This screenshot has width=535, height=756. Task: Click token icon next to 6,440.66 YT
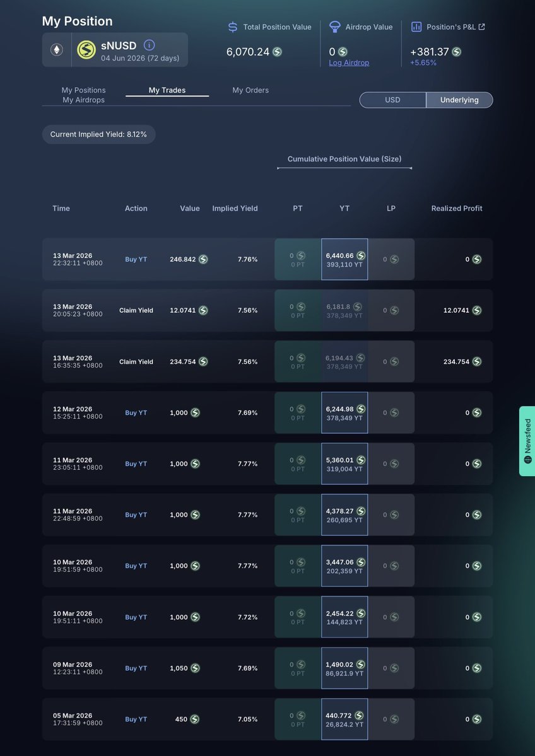point(361,255)
